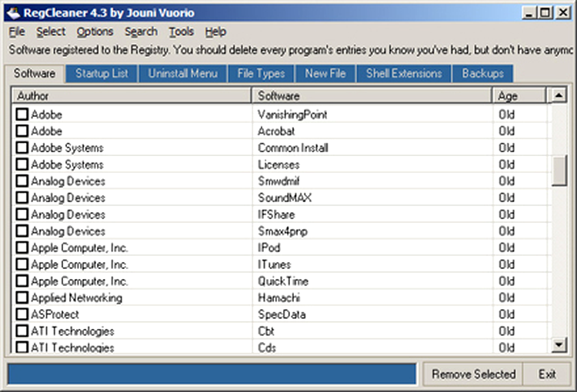Open the Options menu

95,32
